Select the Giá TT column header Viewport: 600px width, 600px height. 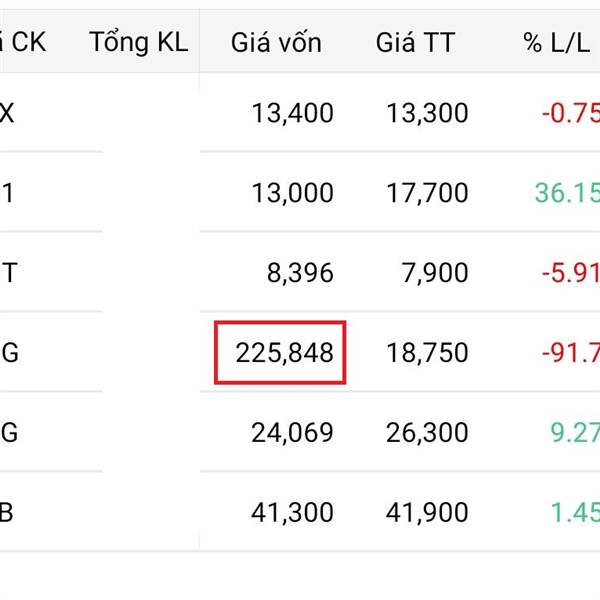point(415,42)
